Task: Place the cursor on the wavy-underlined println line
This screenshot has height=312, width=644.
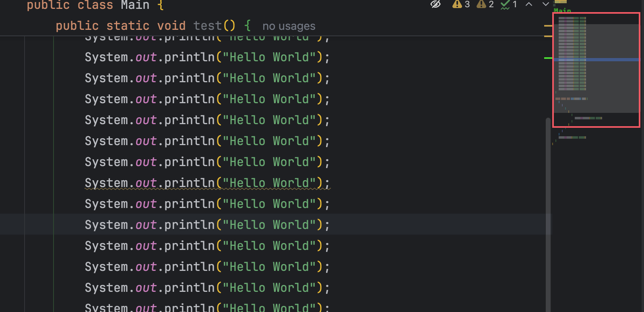Action: (x=207, y=183)
